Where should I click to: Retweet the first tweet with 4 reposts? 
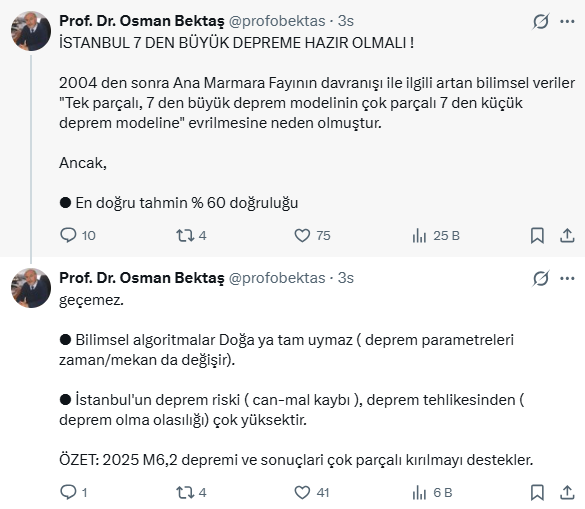[191, 235]
